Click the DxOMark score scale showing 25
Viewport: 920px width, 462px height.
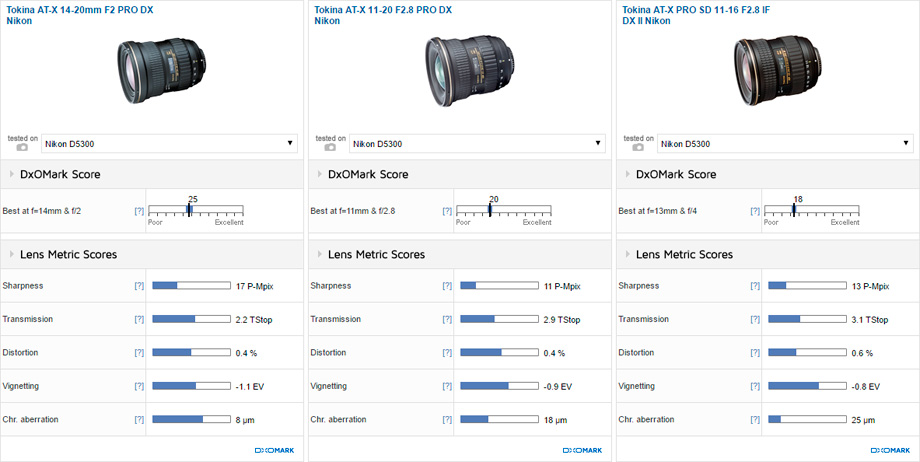(196, 211)
